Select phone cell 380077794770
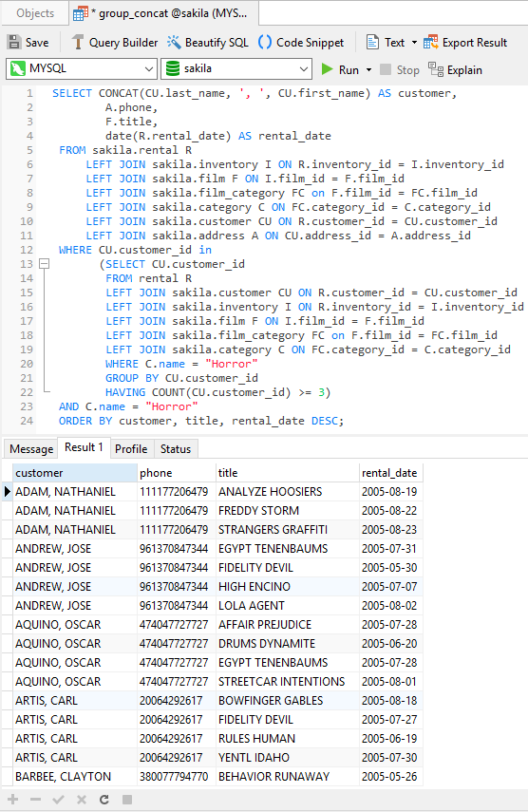This screenshot has width=528, height=812. click(x=177, y=776)
